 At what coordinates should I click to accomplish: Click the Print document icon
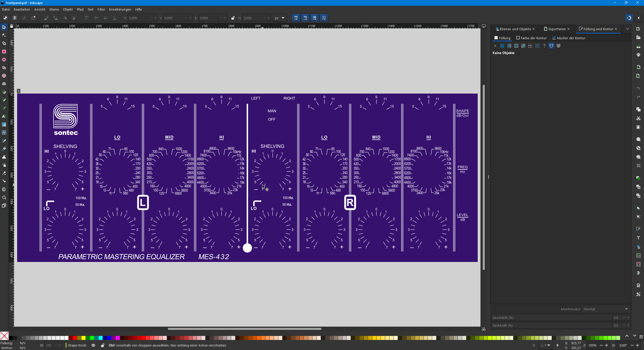pos(638,55)
